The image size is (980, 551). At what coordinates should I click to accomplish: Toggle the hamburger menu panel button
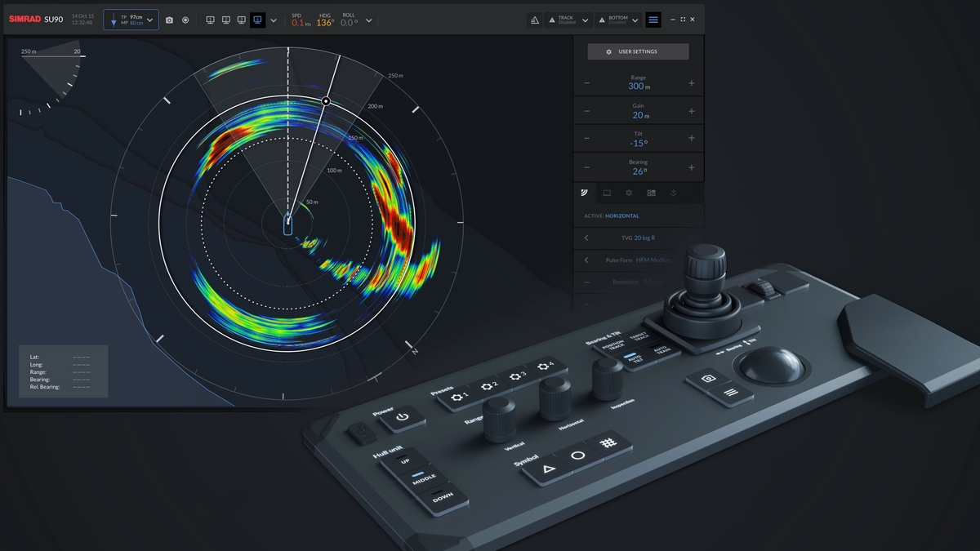pos(653,20)
